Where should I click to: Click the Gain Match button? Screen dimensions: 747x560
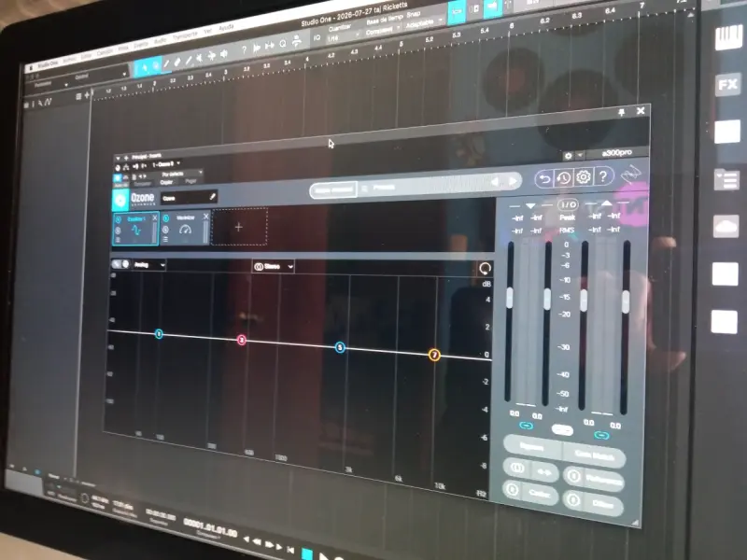point(593,455)
